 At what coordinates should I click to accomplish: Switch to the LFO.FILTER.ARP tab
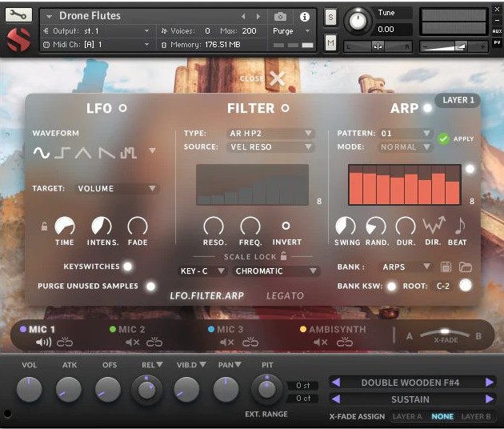tap(206, 295)
